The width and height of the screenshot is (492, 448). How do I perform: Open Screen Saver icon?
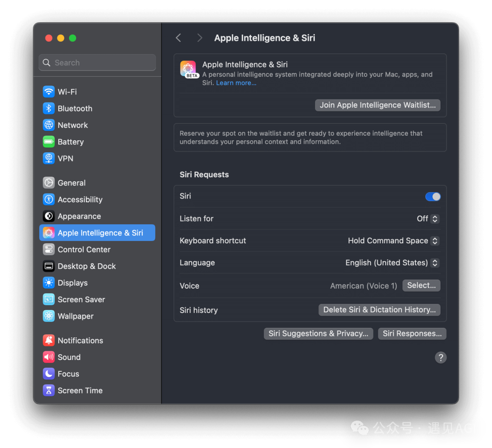click(49, 299)
